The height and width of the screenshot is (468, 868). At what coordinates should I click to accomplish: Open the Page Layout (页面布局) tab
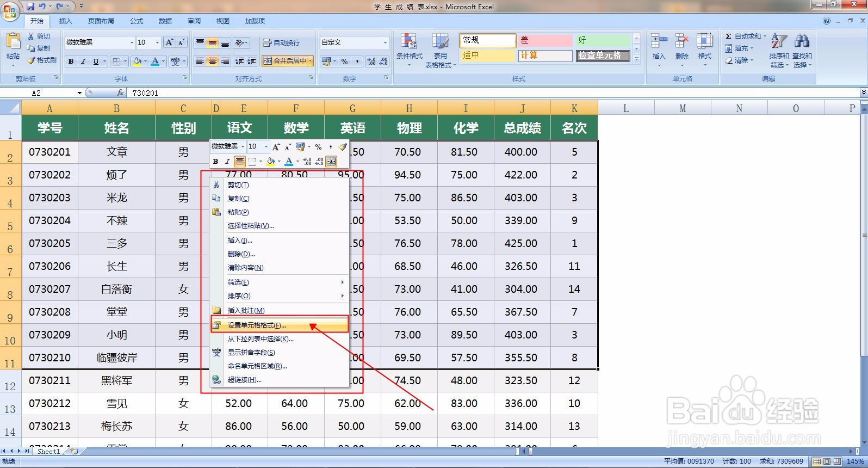coord(101,21)
